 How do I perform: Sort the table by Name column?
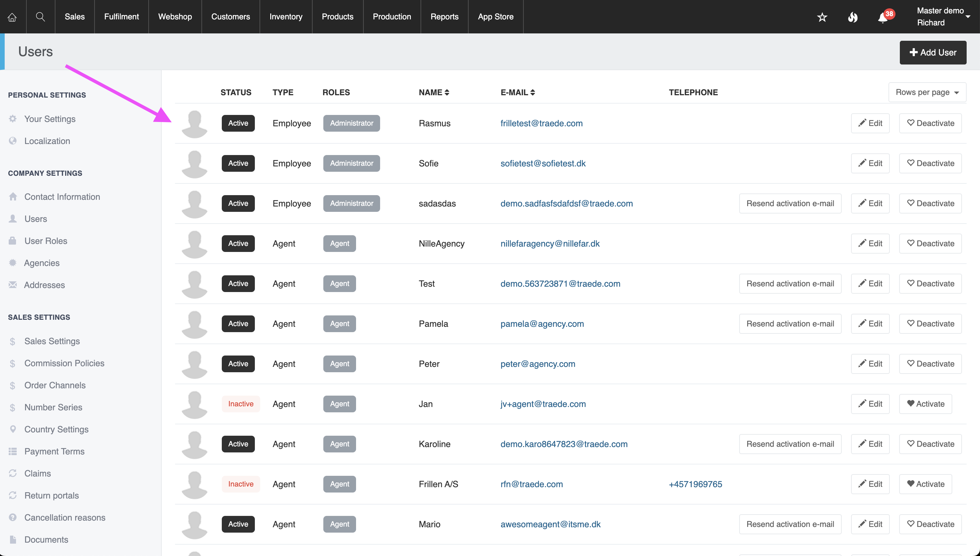pyautogui.click(x=434, y=93)
